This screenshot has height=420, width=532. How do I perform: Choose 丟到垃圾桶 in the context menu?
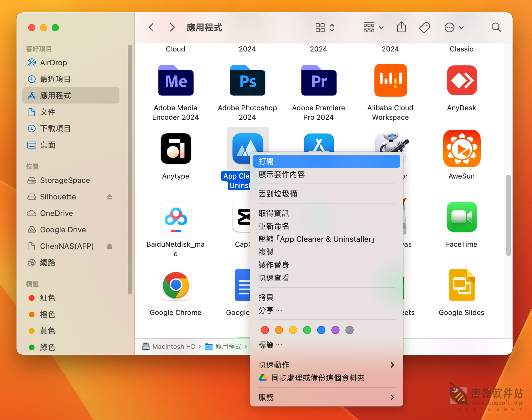327,194
